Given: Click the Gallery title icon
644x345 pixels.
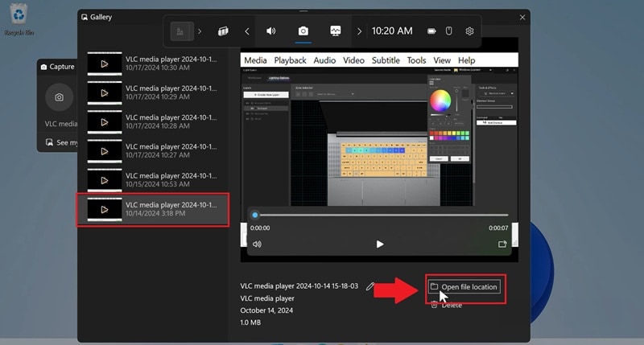Looking at the screenshot, I should (85, 17).
